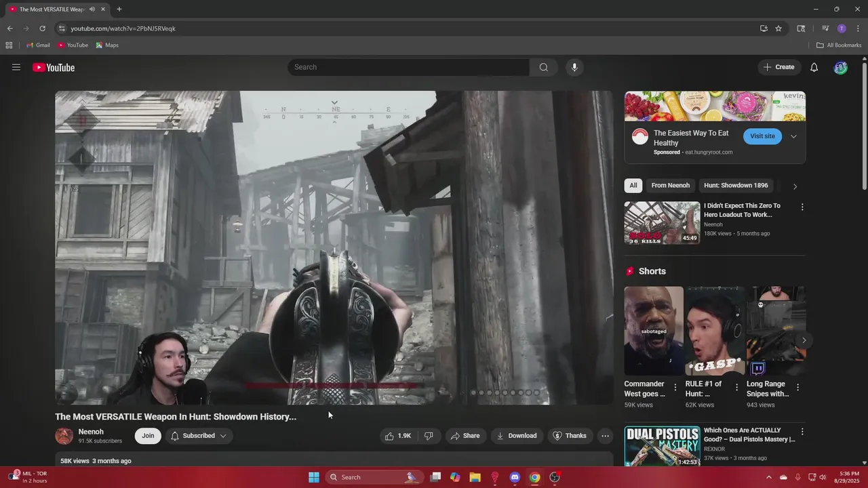The height and width of the screenshot is (488, 868).
Task: Open options for Commander West short
Action: coord(675,388)
